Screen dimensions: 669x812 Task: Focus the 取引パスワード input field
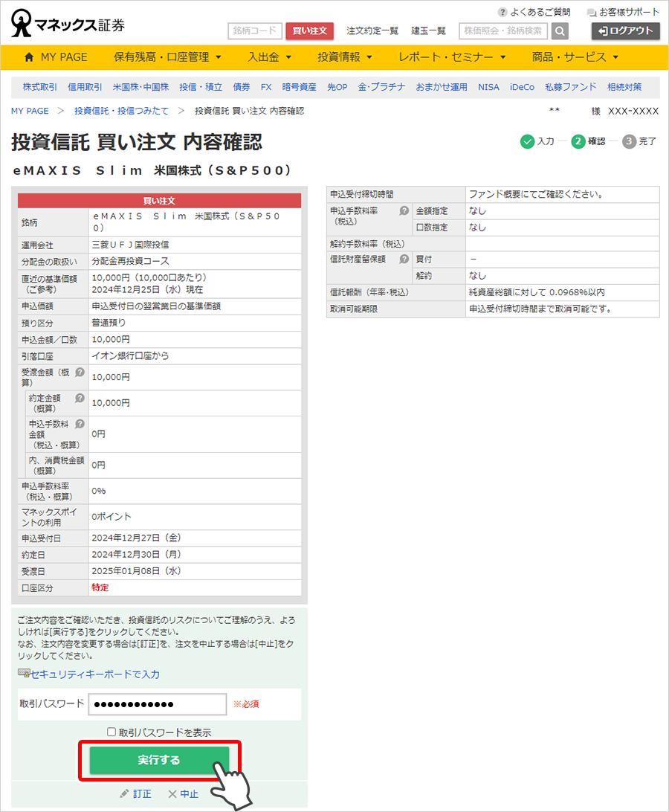click(158, 703)
